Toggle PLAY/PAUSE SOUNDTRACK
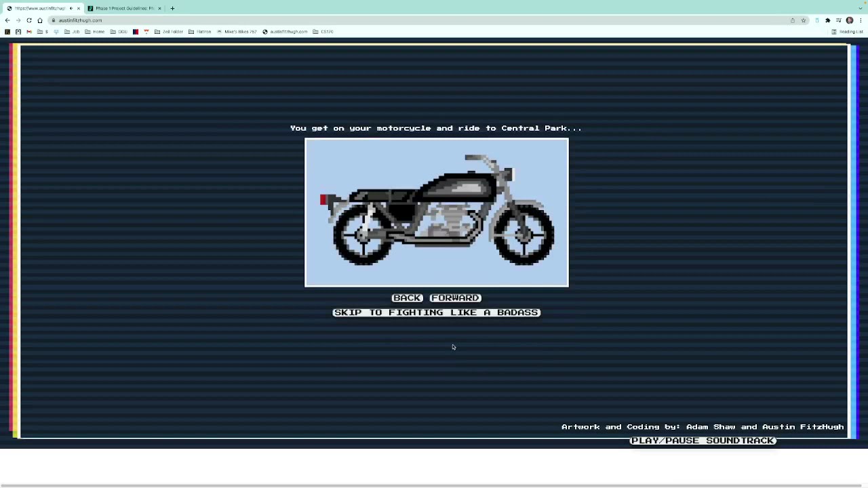Screen dimensions: 868x488 pyautogui.click(x=703, y=441)
